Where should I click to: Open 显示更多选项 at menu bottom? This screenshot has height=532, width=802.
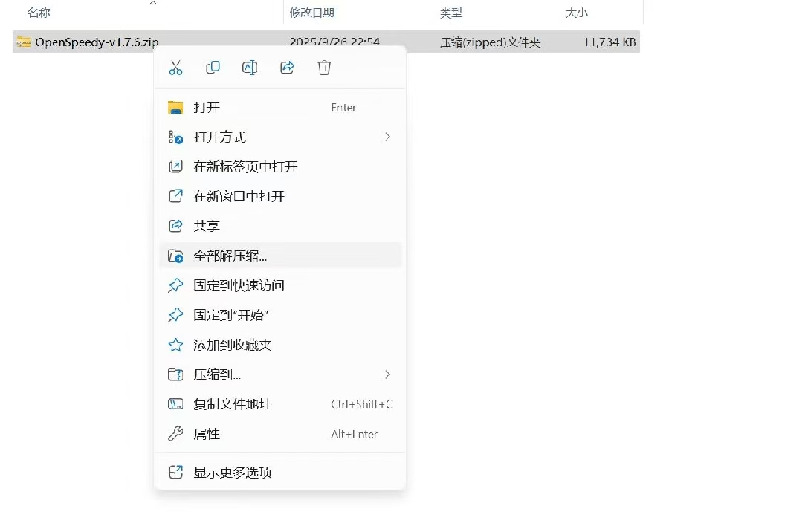(232, 473)
